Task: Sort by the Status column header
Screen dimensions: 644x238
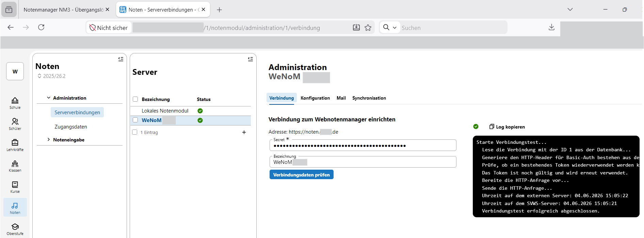Action: tap(204, 99)
